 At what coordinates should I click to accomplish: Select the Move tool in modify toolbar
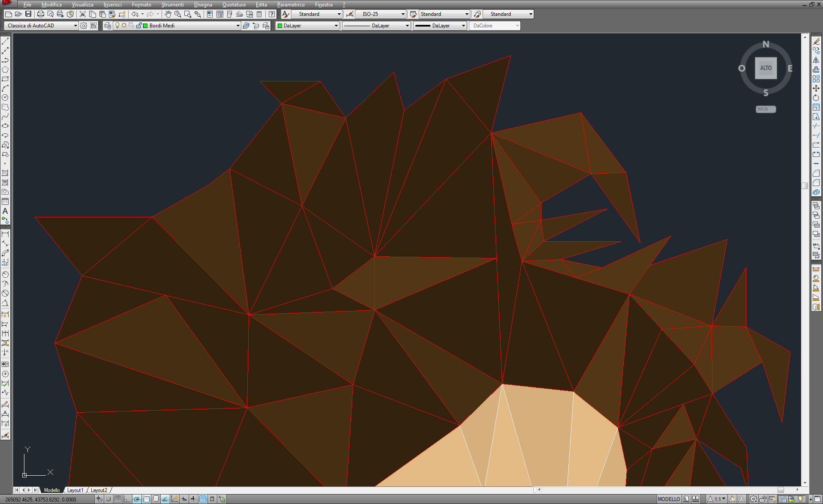tap(816, 88)
